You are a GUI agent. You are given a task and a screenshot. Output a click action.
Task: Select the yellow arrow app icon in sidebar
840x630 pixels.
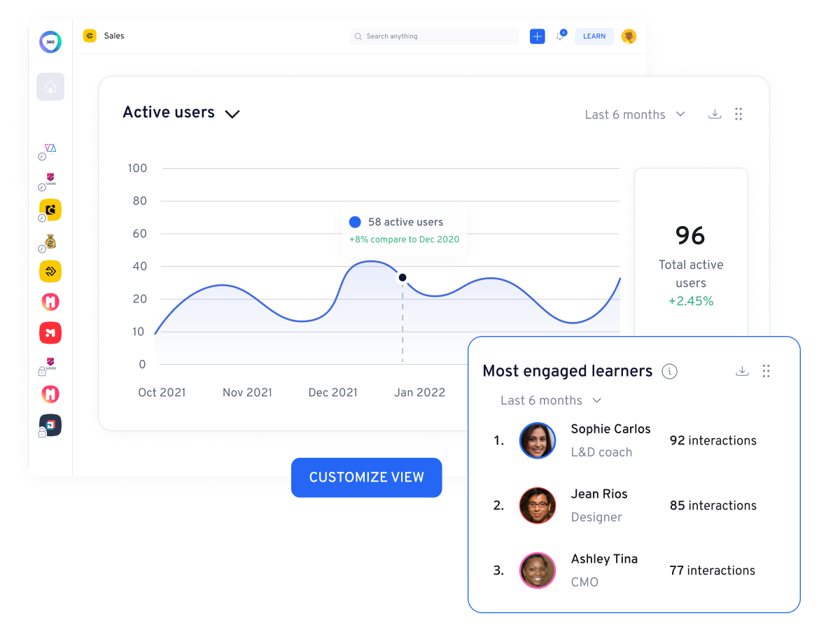click(50, 271)
